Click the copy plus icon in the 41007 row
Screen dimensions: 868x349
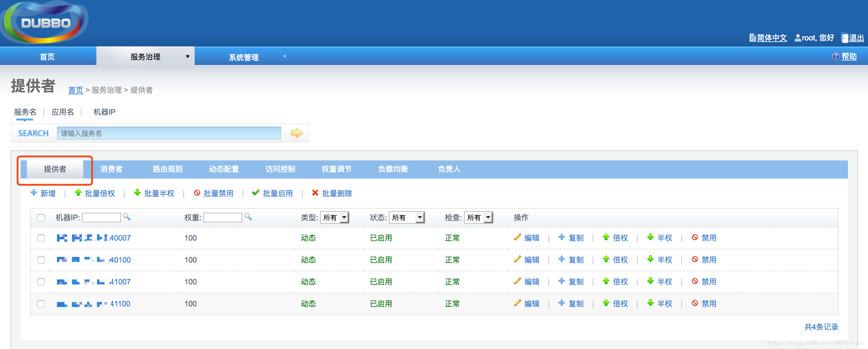coord(561,281)
